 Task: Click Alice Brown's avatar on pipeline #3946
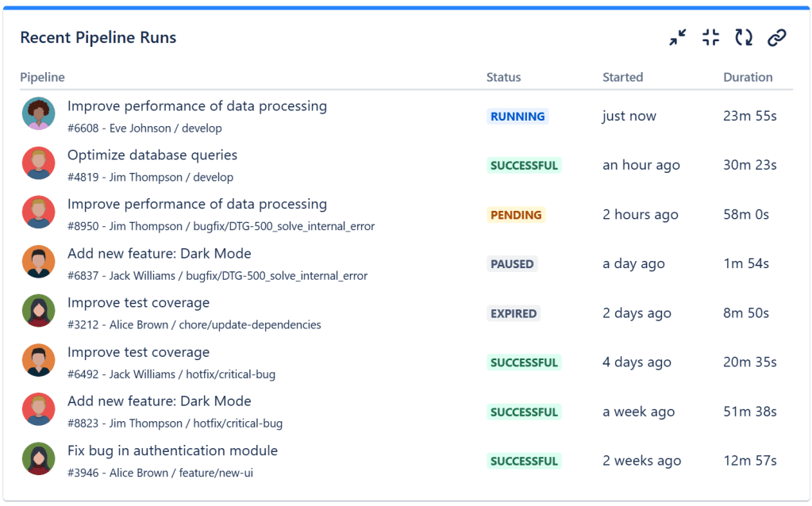[38, 459]
